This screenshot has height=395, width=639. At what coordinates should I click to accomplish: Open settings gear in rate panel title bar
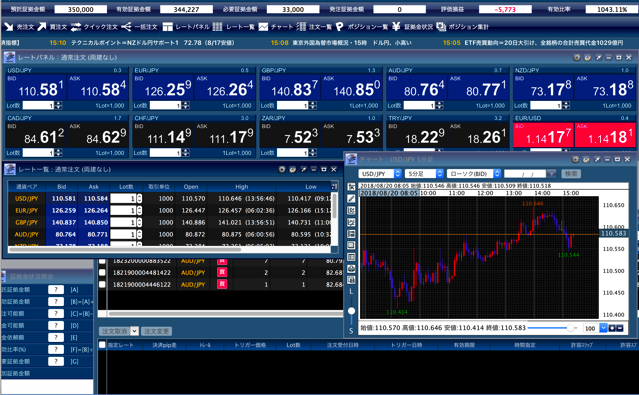(577, 57)
